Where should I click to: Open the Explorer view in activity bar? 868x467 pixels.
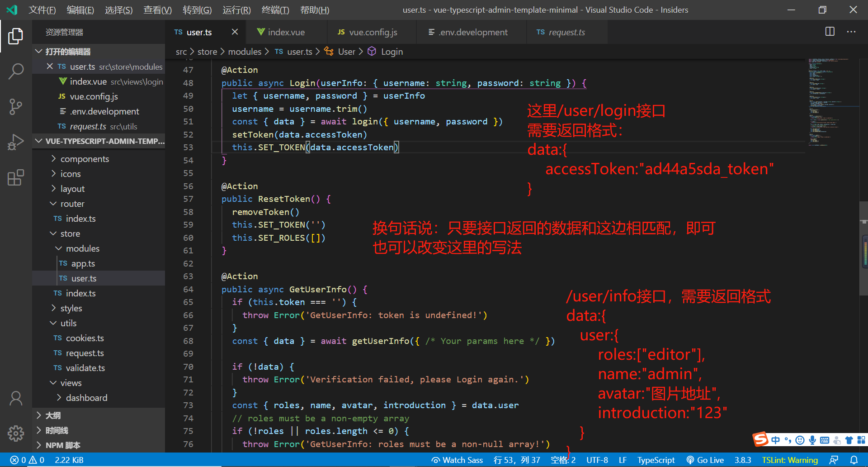[x=16, y=36]
